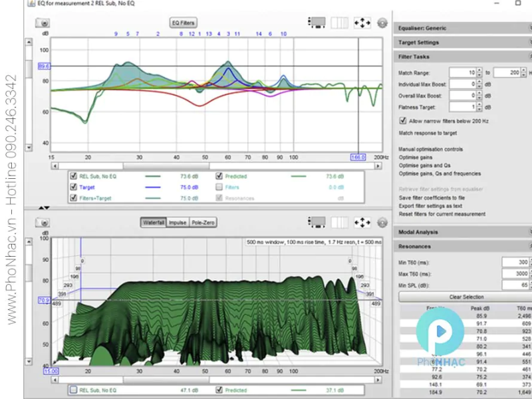Click the Min T60 input field
The image size is (532, 399).
click(515, 263)
